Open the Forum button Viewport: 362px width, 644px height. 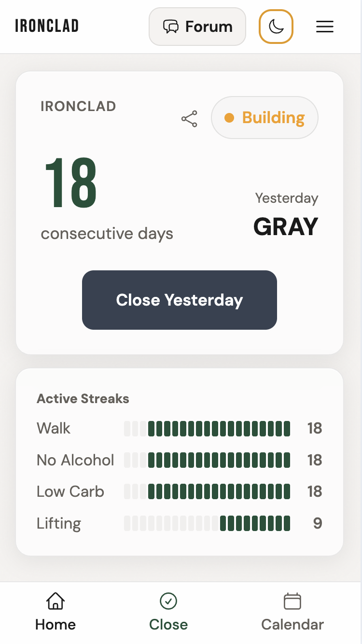click(197, 27)
